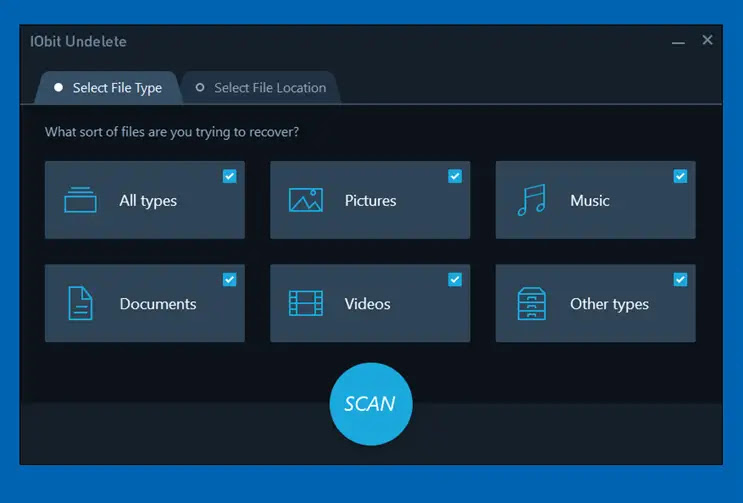The height and width of the screenshot is (503, 743).
Task: Close the IObit Undelete window
Action: pyautogui.click(x=707, y=40)
